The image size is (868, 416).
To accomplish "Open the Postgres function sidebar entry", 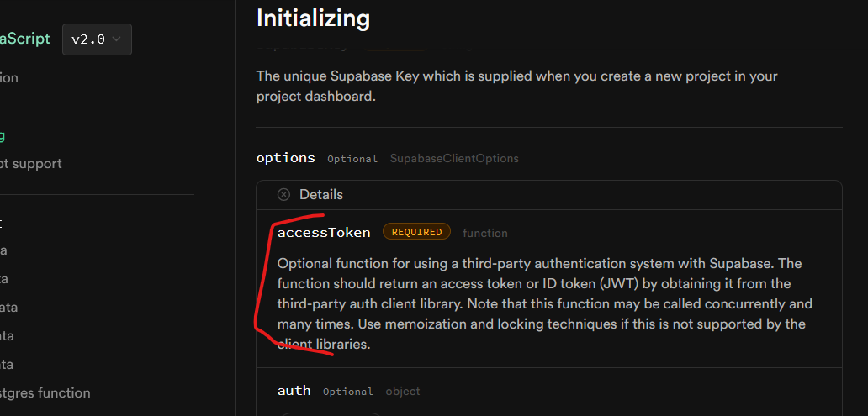I will [x=45, y=392].
